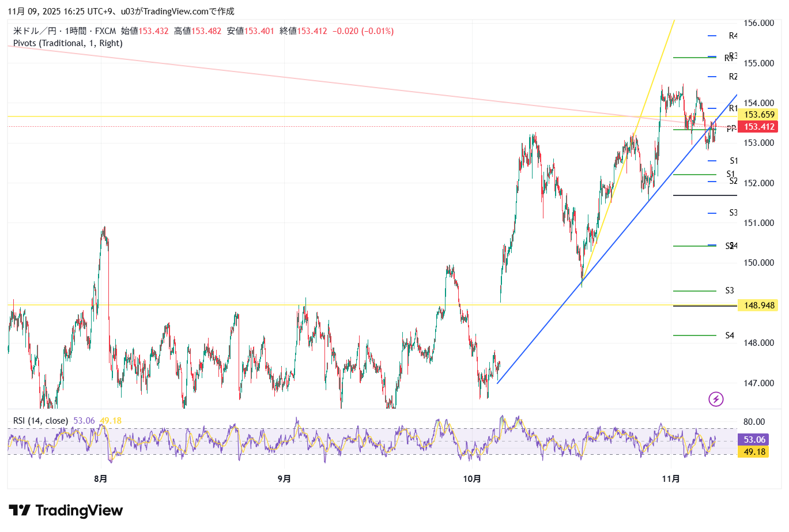
Task: Select the green S4 pivot level line
Action: coord(694,335)
